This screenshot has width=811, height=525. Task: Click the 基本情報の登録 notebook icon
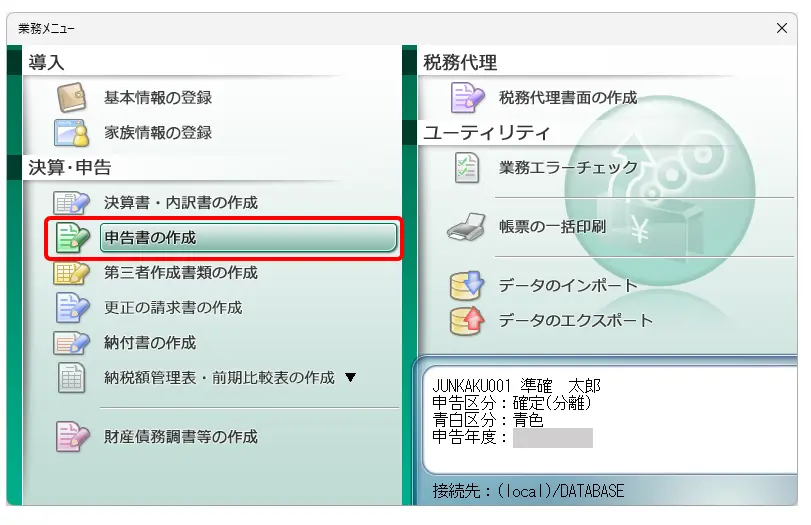click(x=72, y=98)
